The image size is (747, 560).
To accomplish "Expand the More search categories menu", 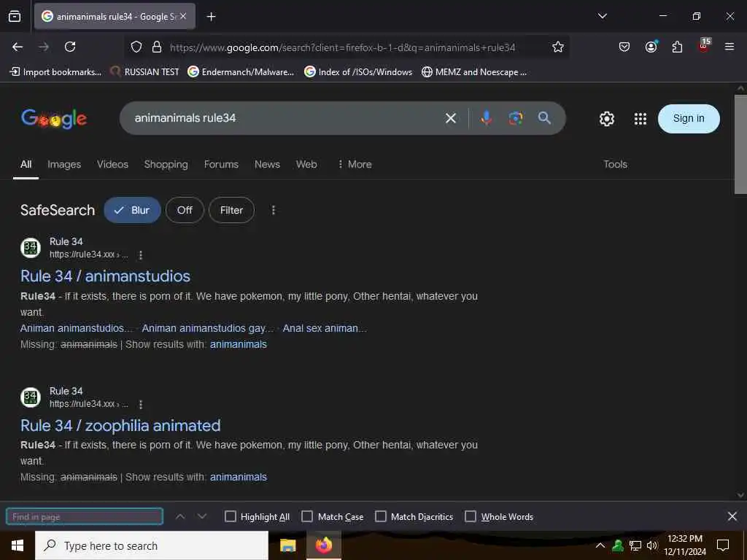I will coord(355,164).
